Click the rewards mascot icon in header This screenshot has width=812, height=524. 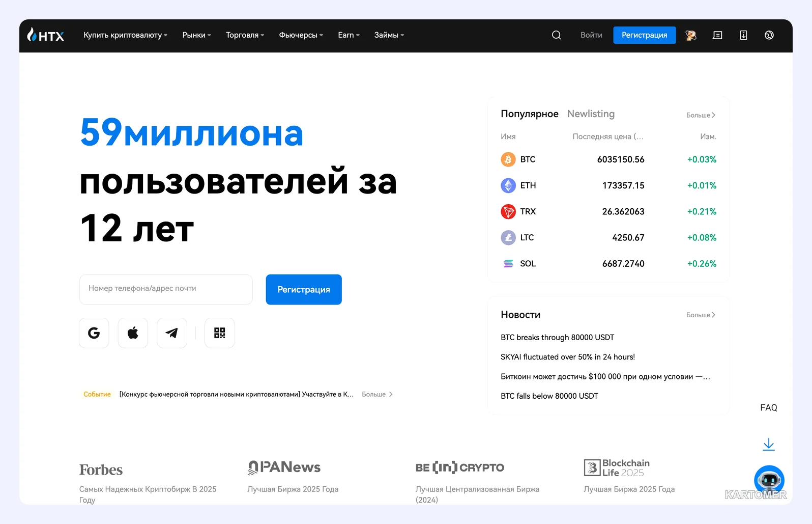(x=691, y=35)
